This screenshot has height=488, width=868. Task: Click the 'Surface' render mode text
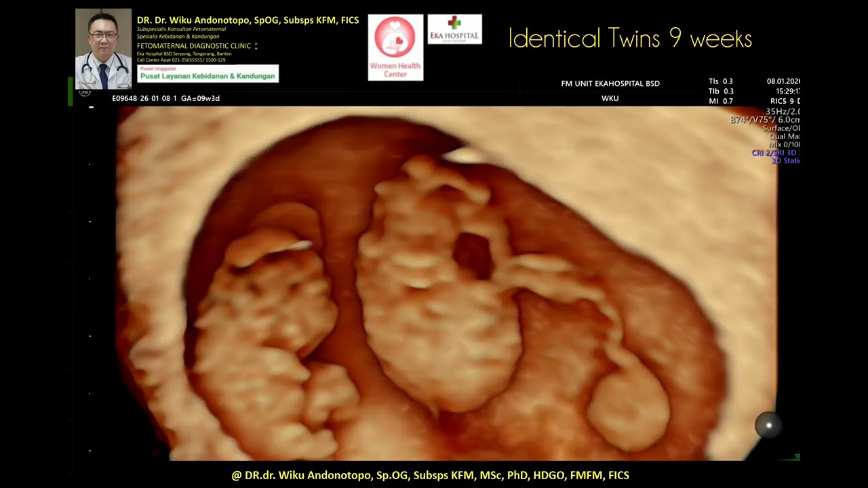776,128
